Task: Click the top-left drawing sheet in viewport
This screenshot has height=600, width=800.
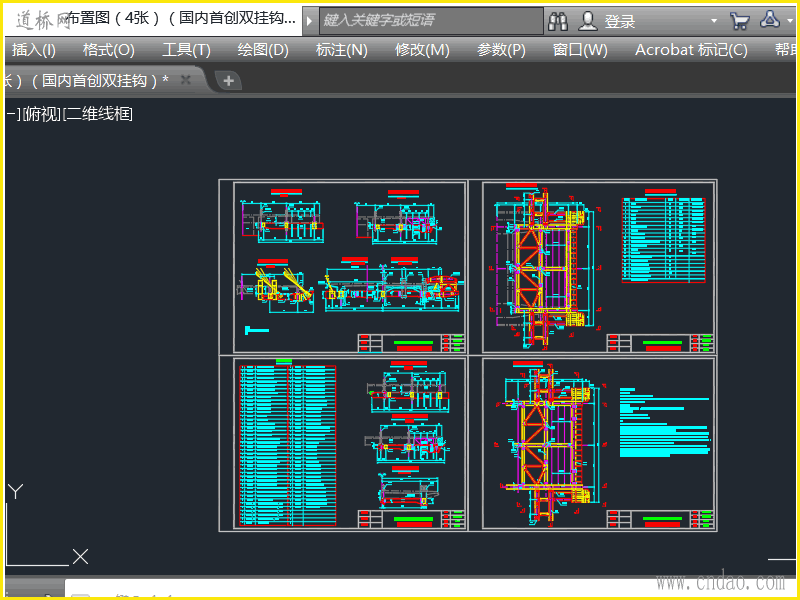Action: (x=350, y=266)
